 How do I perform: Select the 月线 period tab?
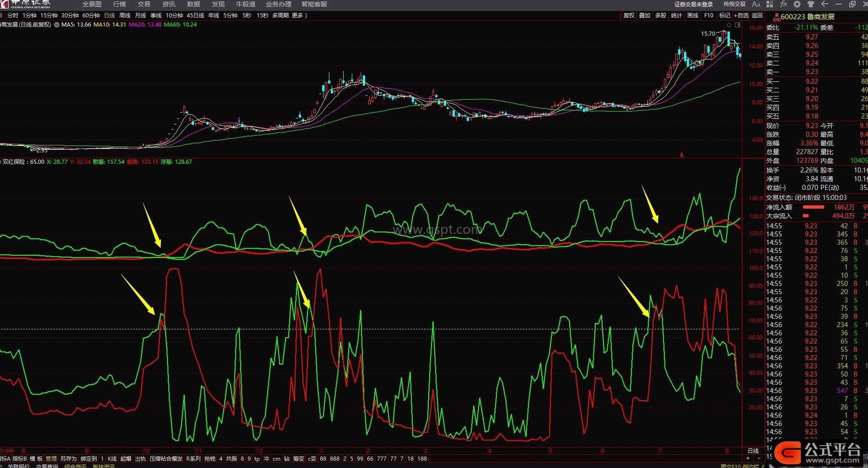tap(140, 16)
